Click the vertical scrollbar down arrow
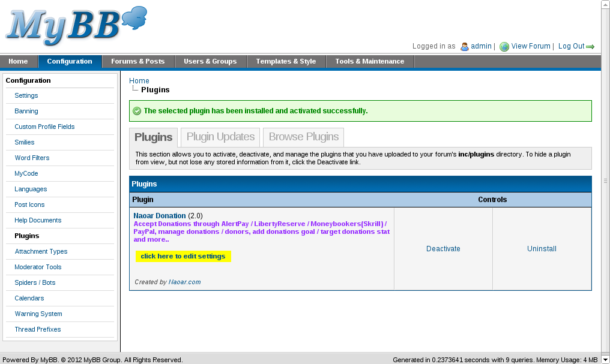This screenshot has width=610, height=364. pyautogui.click(x=605, y=347)
